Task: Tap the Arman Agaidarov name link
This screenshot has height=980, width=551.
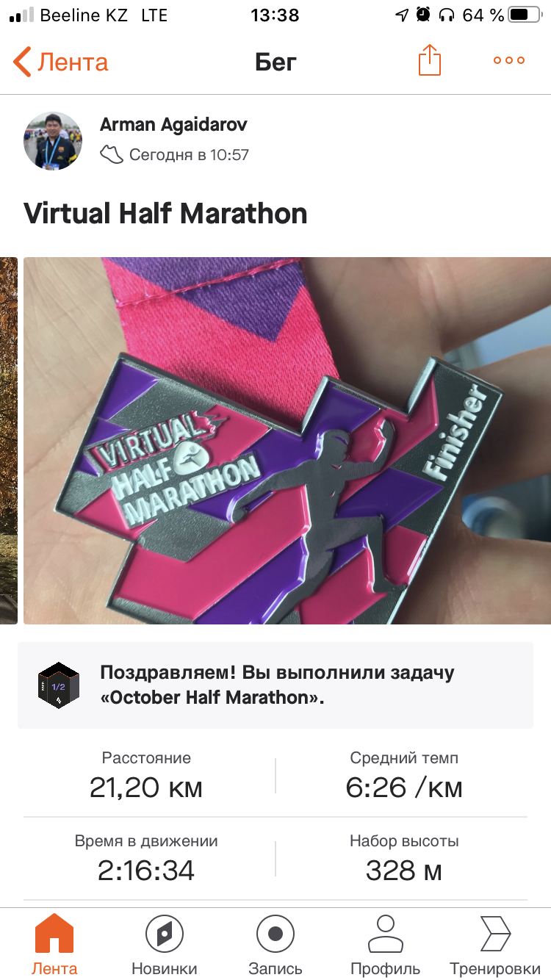Action: click(173, 124)
